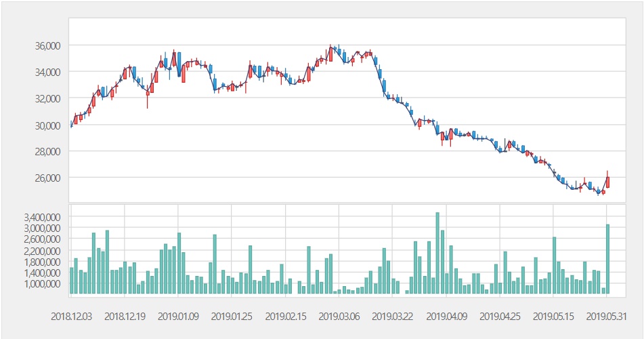Select the first candlestick at chart's left edge
The image size is (644, 339).
pyautogui.click(x=71, y=125)
